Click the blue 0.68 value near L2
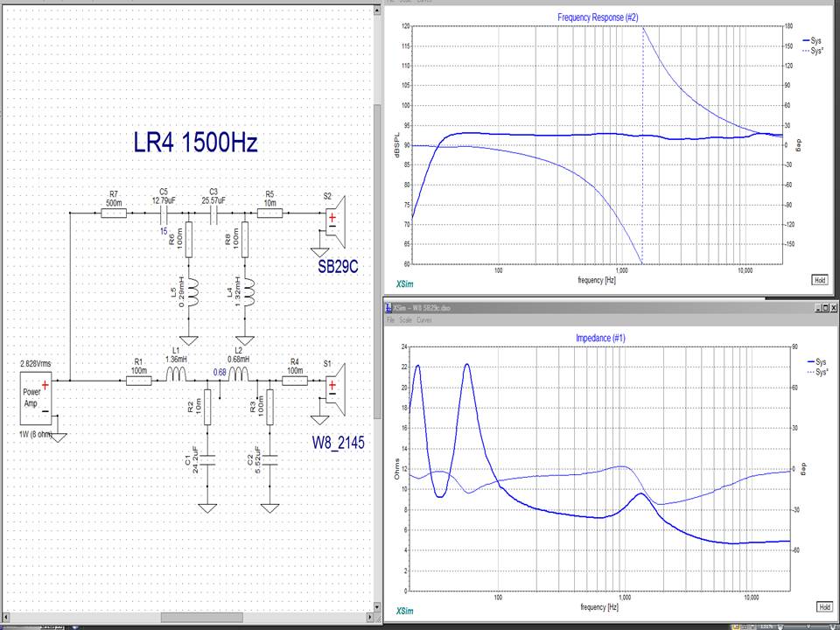The height and width of the screenshot is (630, 840). [x=219, y=373]
